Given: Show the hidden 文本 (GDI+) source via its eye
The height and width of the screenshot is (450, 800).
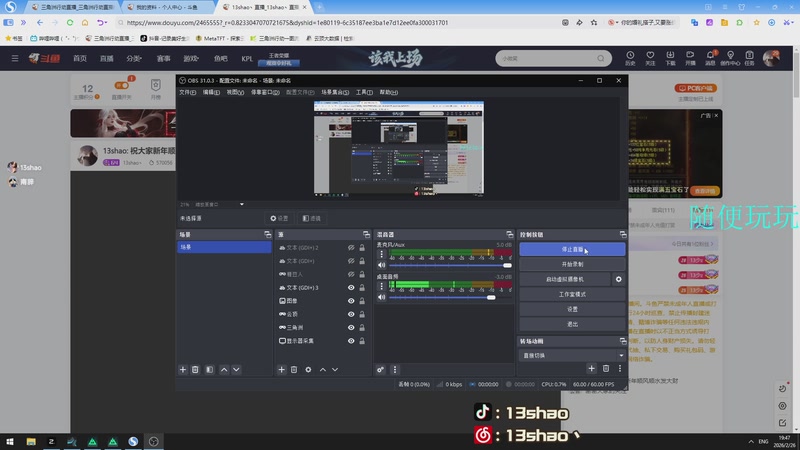Looking at the screenshot, I should [x=351, y=261].
